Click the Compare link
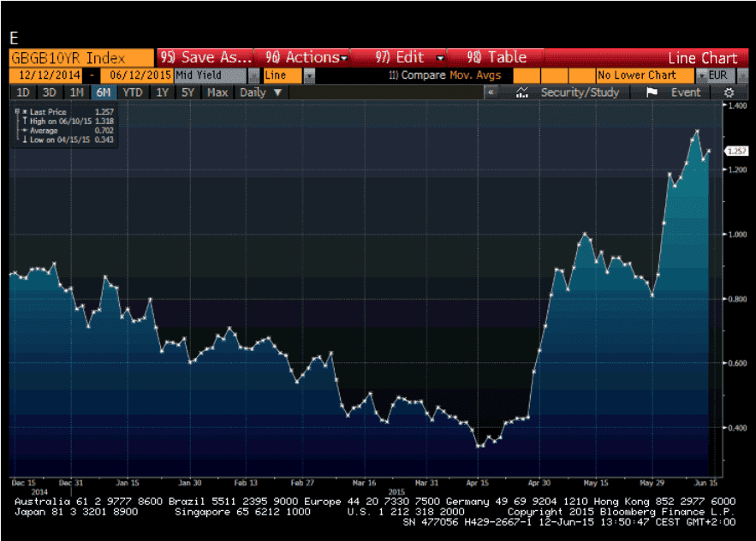756x541 pixels. pyautogui.click(x=417, y=75)
